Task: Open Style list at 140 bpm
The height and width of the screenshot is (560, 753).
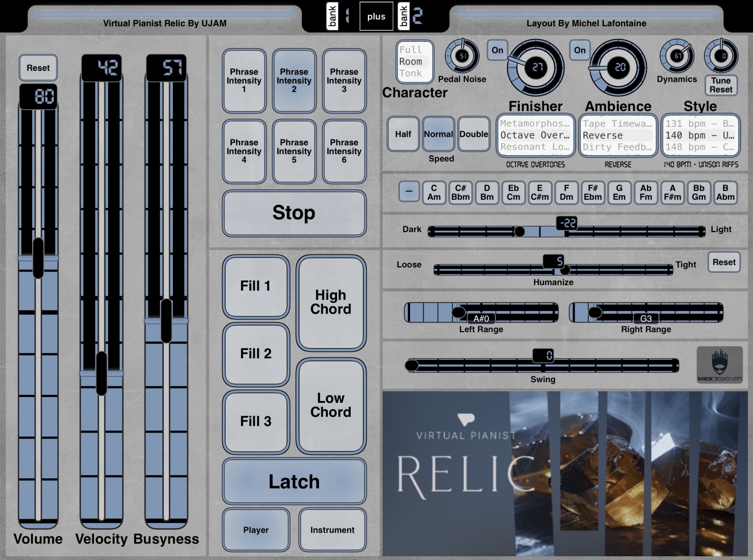Action: point(700,135)
